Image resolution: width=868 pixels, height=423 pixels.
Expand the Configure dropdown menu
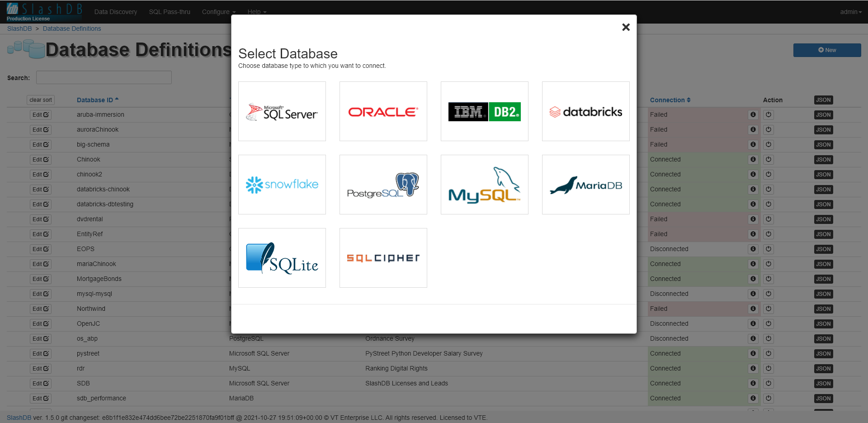point(219,12)
